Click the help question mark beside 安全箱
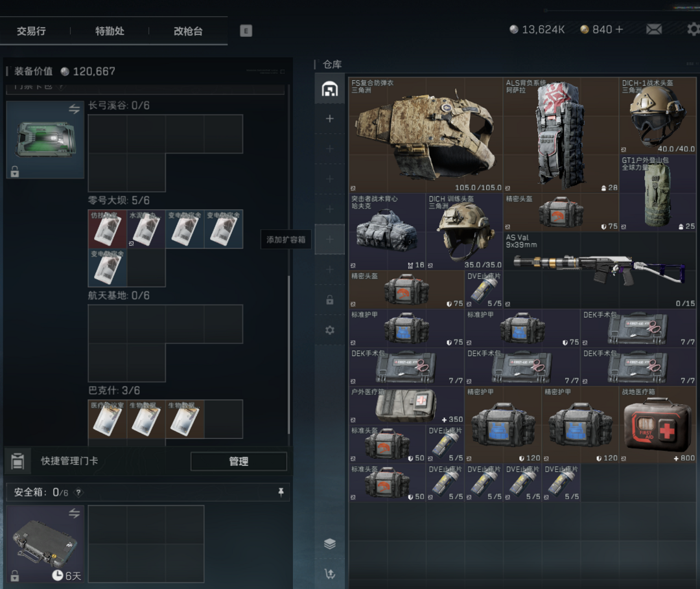700x589 pixels. tap(78, 492)
